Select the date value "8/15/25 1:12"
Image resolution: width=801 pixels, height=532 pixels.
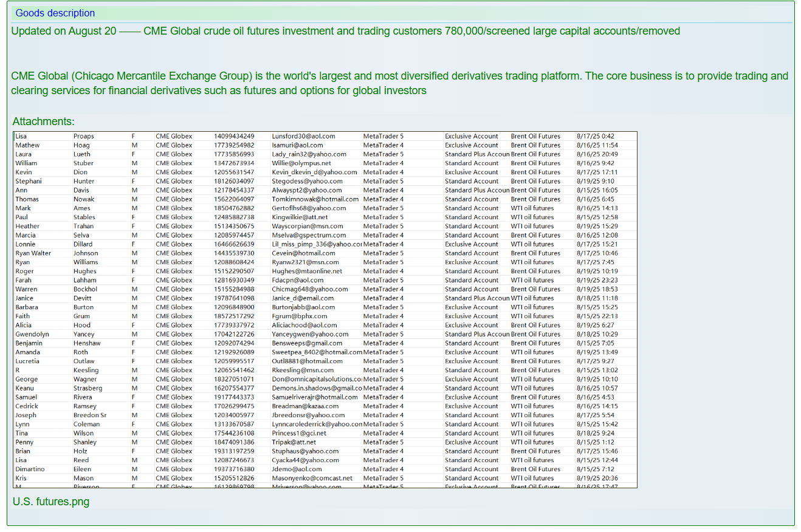pyautogui.click(x=596, y=442)
